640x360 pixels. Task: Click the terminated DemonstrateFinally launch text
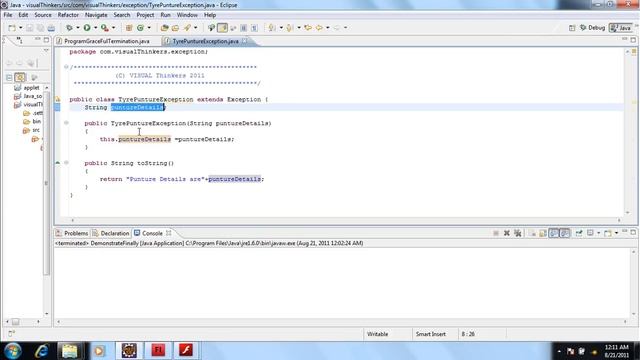(209, 243)
